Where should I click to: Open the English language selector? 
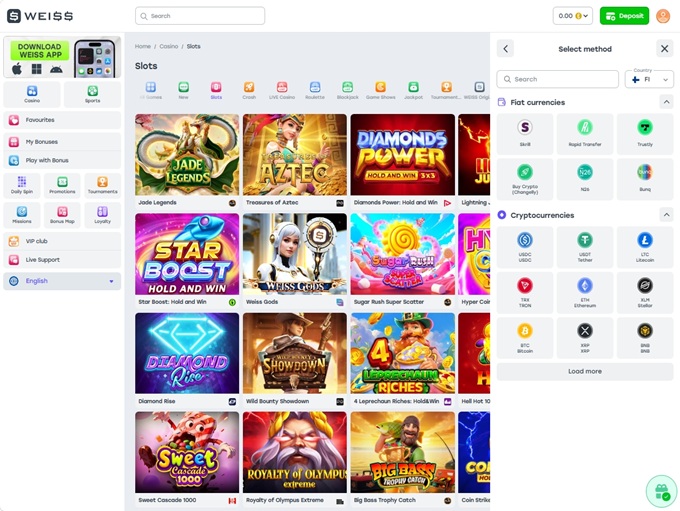tap(62, 281)
